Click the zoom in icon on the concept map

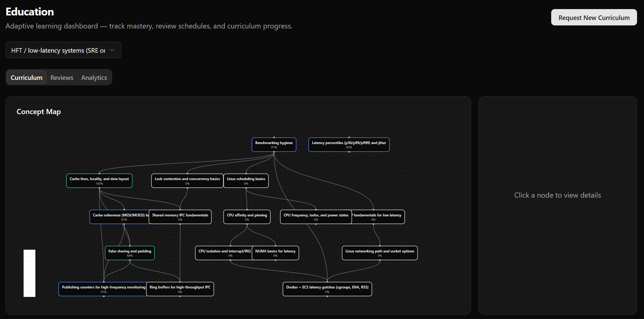(29, 255)
